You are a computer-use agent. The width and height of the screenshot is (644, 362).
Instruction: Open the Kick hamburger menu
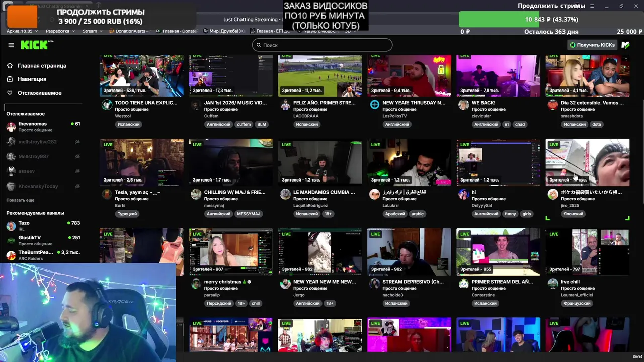[x=11, y=45]
